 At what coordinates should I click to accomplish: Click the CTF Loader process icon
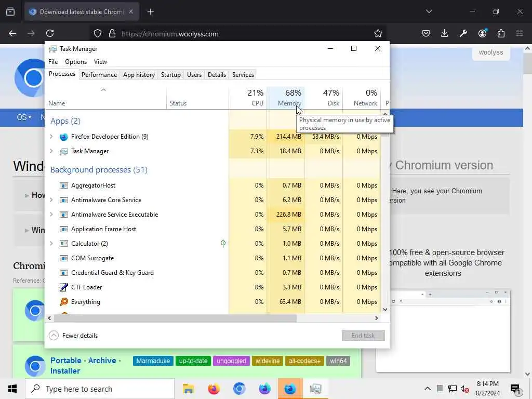(63, 287)
